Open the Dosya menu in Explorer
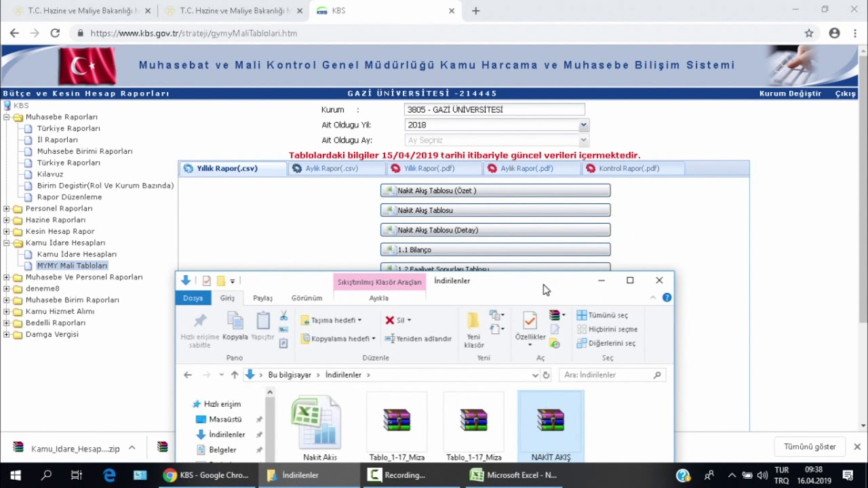Screen dimensions: 868x488 [x=193, y=298]
